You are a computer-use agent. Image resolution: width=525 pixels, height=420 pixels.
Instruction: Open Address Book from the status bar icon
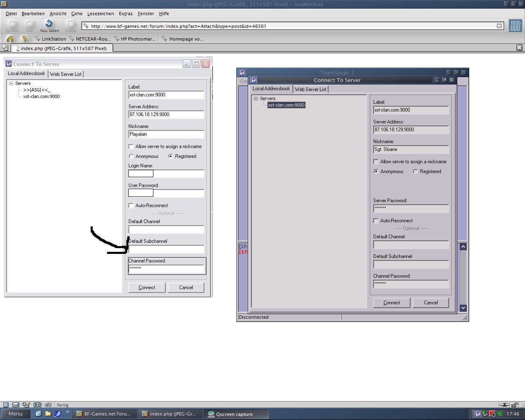point(37,405)
